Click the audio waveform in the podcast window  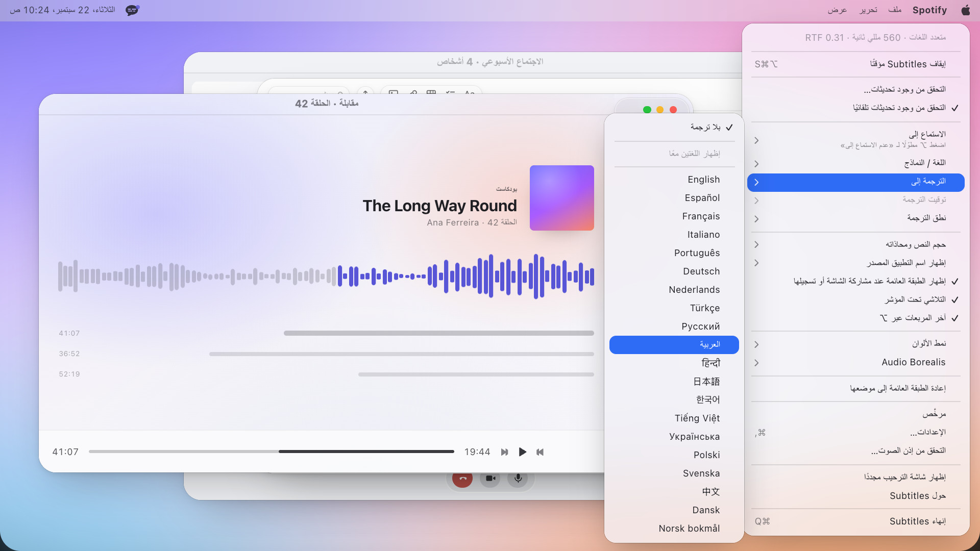(326, 277)
